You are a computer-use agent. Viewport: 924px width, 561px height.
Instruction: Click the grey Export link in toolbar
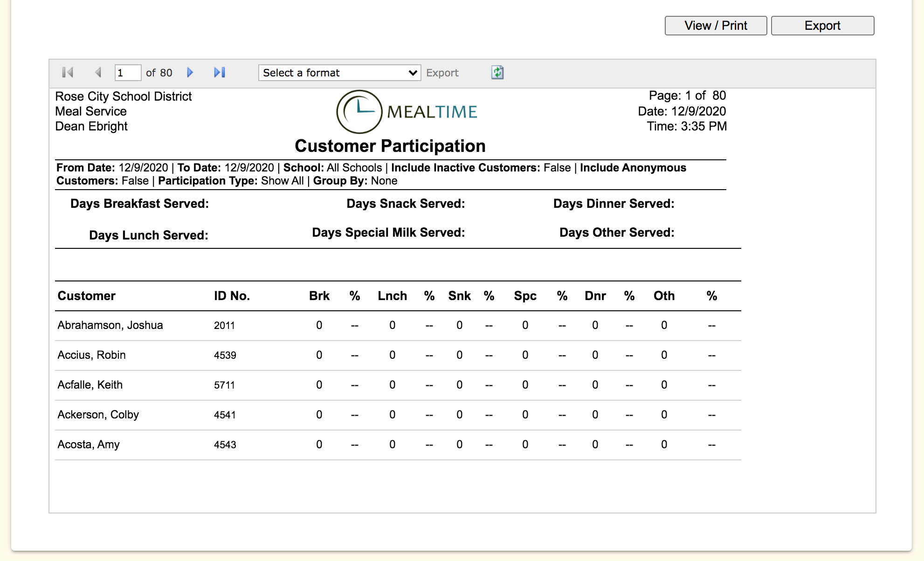pos(442,73)
